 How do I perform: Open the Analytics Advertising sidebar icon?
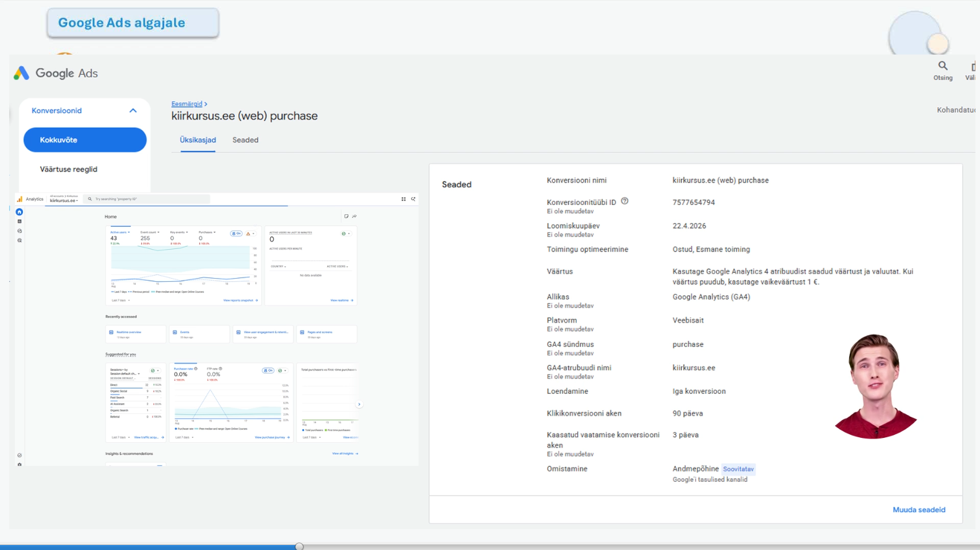(19, 240)
